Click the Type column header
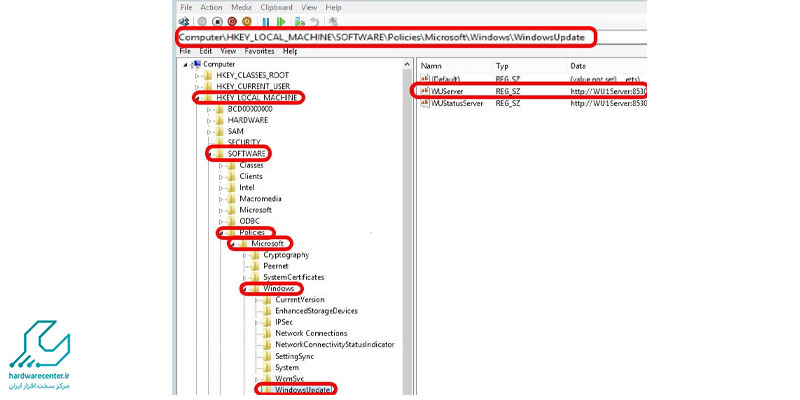 point(503,66)
